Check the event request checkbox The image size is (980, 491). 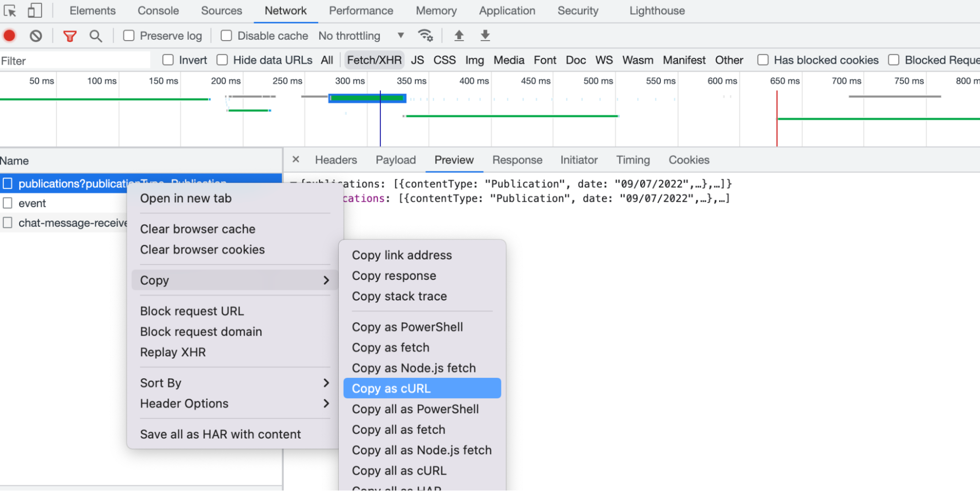(x=7, y=203)
